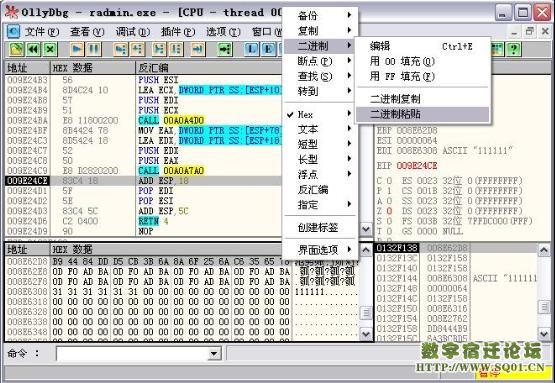
Task: Click the trace into toolbar icon
Action: (159, 49)
